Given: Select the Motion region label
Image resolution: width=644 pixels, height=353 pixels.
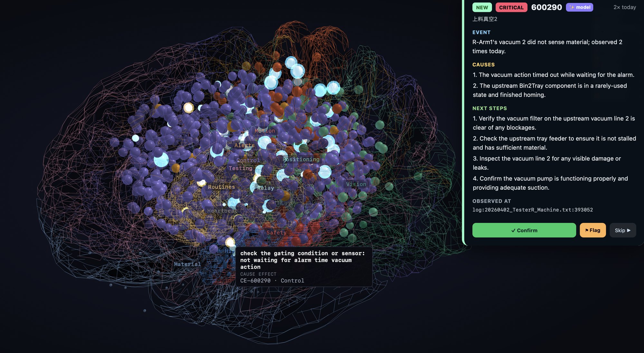Looking at the screenshot, I should coord(265,131).
